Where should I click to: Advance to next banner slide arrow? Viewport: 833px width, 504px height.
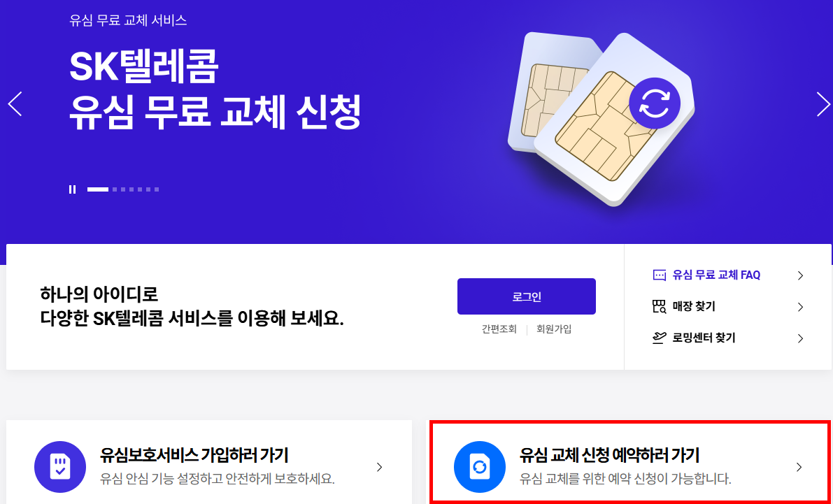pyautogui.click(x=823, y=104)
